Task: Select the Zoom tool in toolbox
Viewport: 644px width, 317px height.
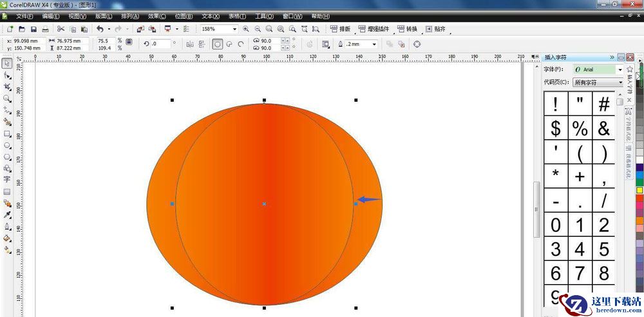Action: click(x=7, y=99)
